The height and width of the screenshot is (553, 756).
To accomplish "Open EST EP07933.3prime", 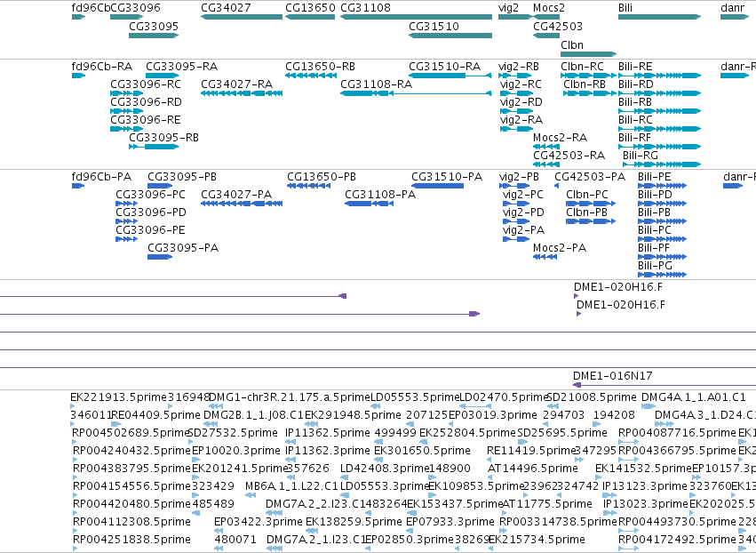I will point(450,522).
